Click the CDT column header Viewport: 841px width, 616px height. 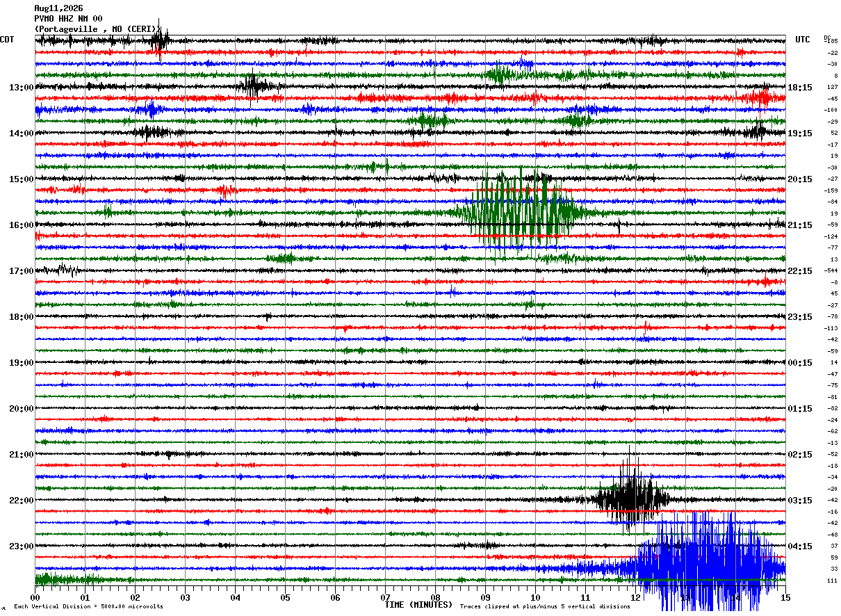[x=7, y=40]
